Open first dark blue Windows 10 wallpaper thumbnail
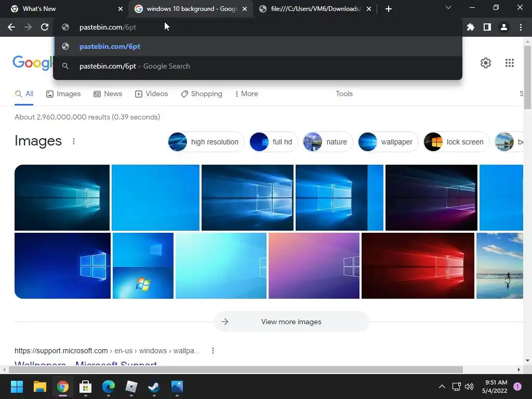The image size is (532, 399). [x=62, y=197]
